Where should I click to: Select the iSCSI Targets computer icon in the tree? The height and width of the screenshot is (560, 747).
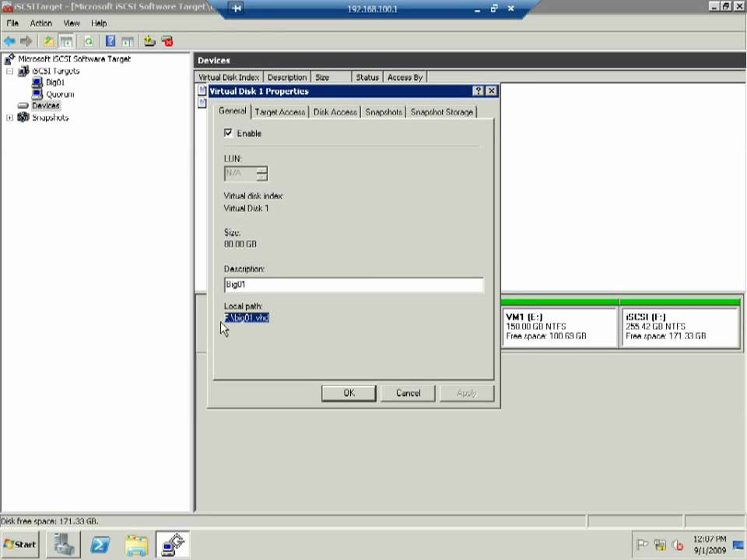point(23,71)
